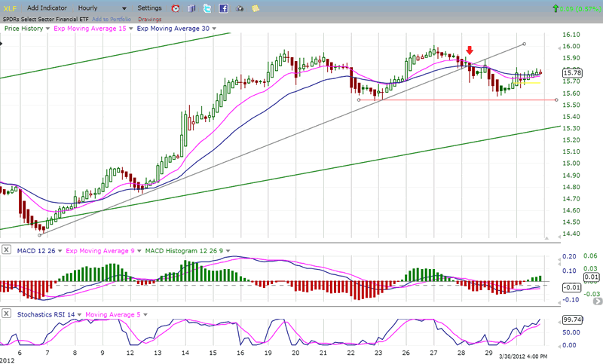The image size is (603, 364).
Task: Click the red down arrow marker on chart
Action: [x=469, y=50]
